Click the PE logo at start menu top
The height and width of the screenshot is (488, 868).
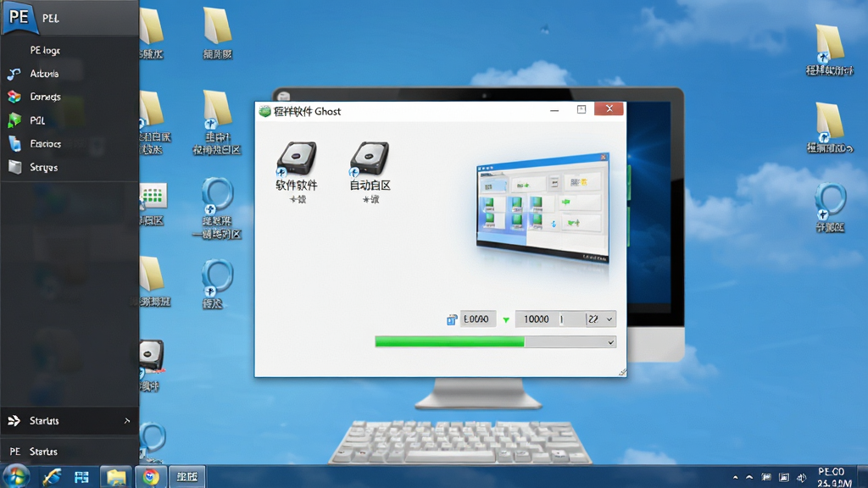(x=19, y=17)
